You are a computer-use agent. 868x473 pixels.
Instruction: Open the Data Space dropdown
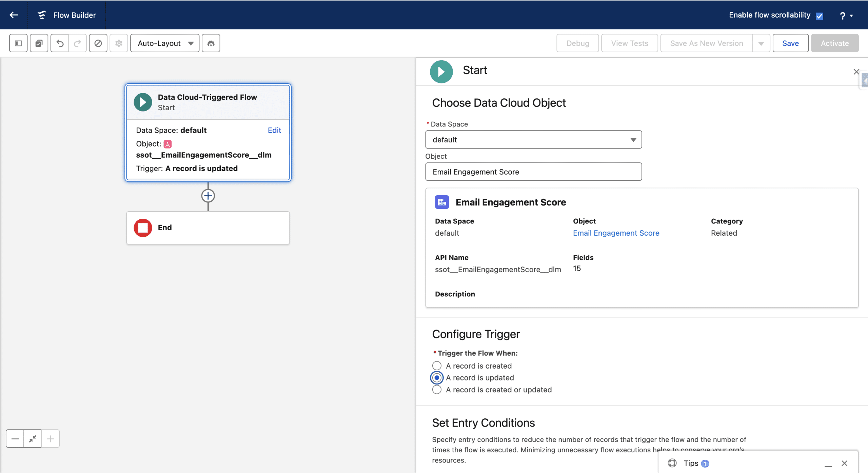tap(533, 140)
